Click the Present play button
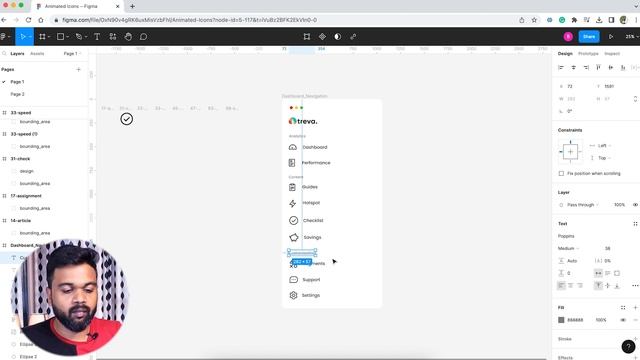The width and height of the screenshot is (640, 360). 611,37
